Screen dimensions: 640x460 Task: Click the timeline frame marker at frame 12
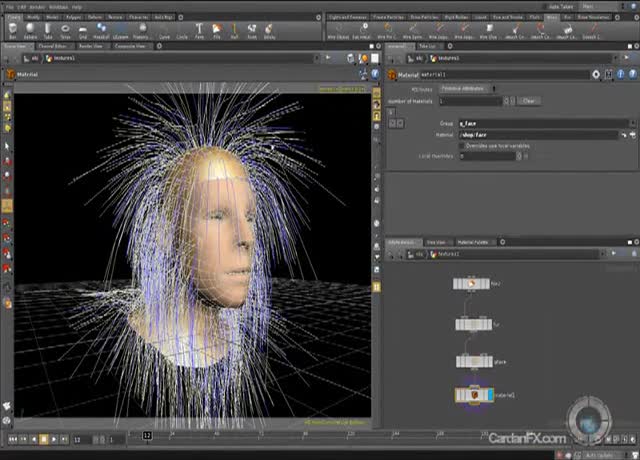pyautogui.click(x=147, y=435)
